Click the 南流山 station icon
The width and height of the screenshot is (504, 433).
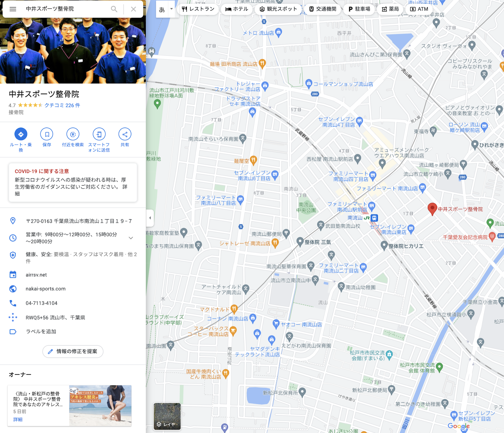[374, 218]
